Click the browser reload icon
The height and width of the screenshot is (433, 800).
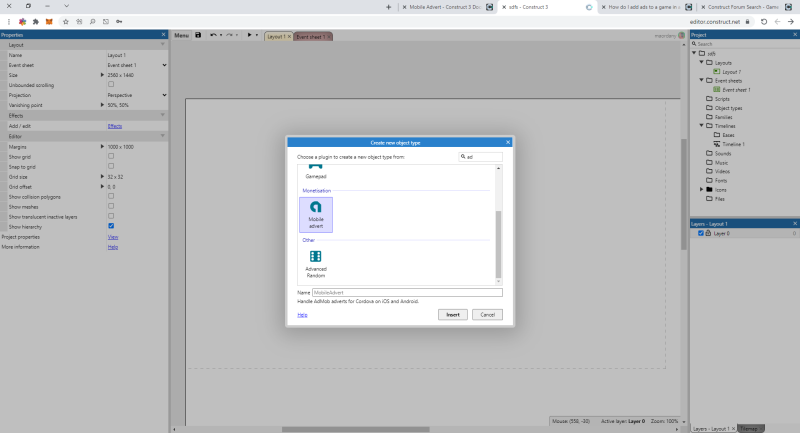point(764,21)
